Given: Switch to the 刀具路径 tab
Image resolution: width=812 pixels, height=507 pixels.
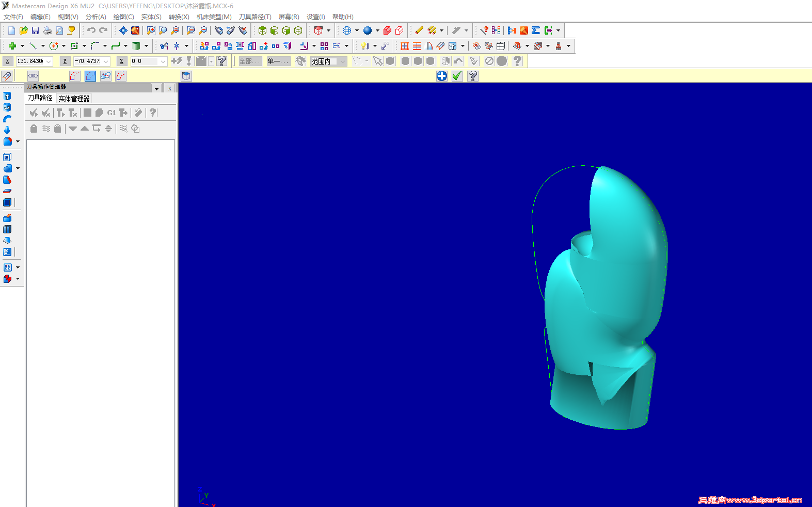Looking at the screenshot, I should pos(40,98).
